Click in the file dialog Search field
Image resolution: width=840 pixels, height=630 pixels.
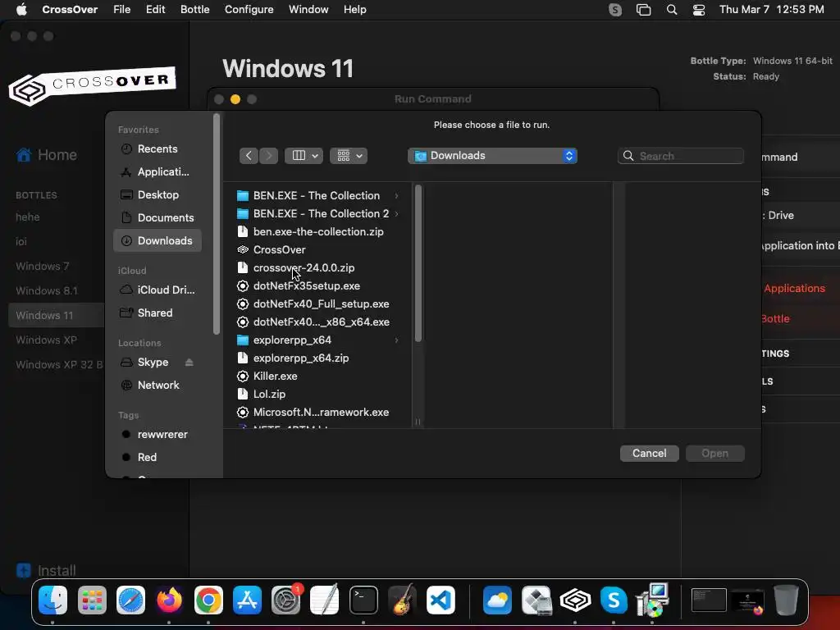point(680,156)
